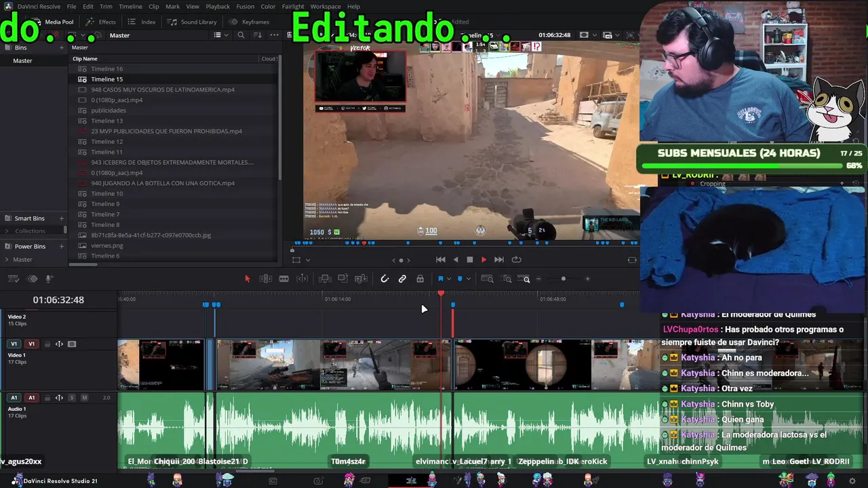
Task: Zoom out timeline with minus button
Action: click(539, 279)
